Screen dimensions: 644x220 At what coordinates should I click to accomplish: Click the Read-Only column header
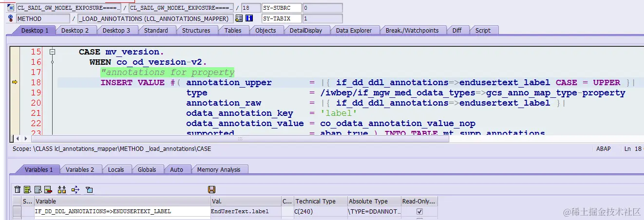point(419,201)
